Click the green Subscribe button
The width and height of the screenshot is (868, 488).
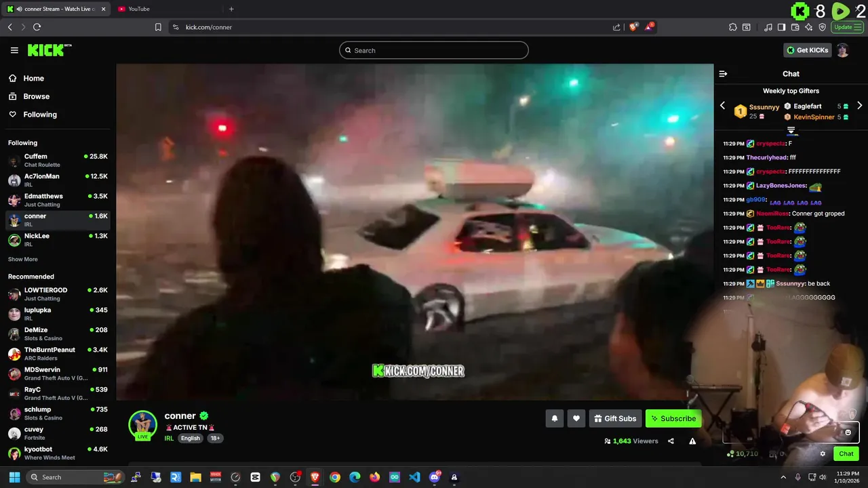pyautogui.click(x=673, y=419)
